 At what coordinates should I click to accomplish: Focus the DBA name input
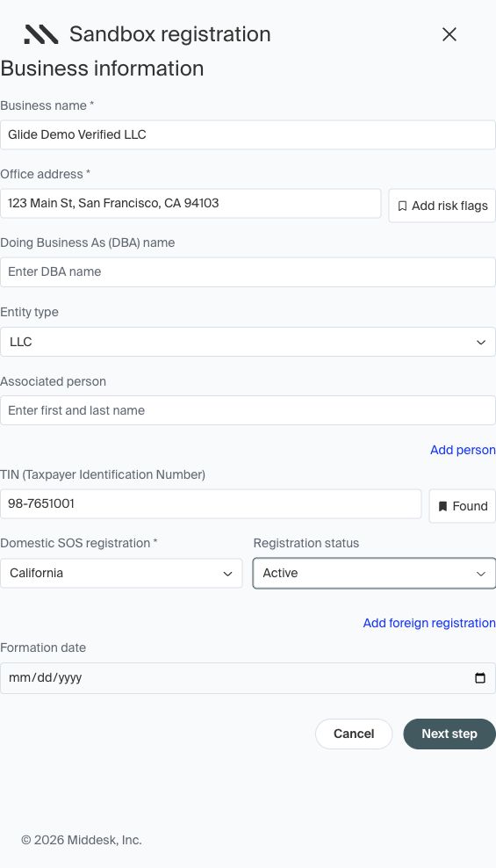point(248,271)
